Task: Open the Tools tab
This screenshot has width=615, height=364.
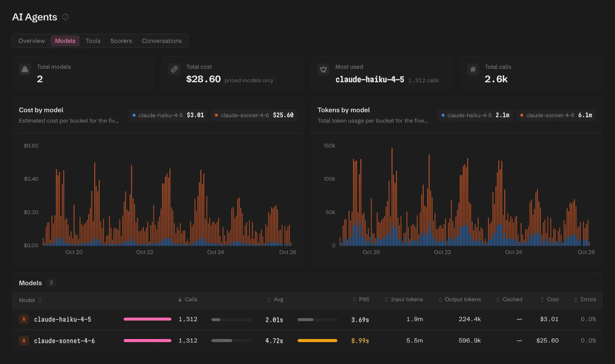Action: (x=93, y=41)
